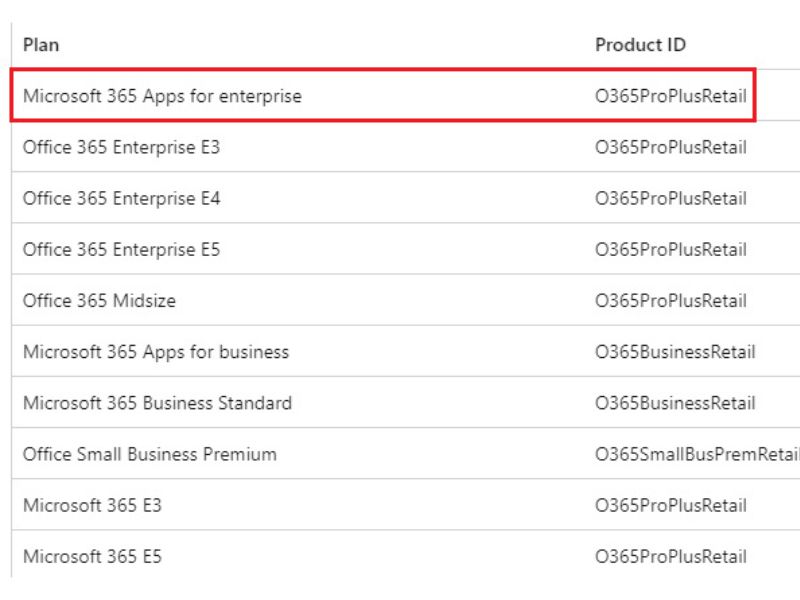
Task: Select the O365SmallBusPremRetail product ID
Action: pos(697,454)
